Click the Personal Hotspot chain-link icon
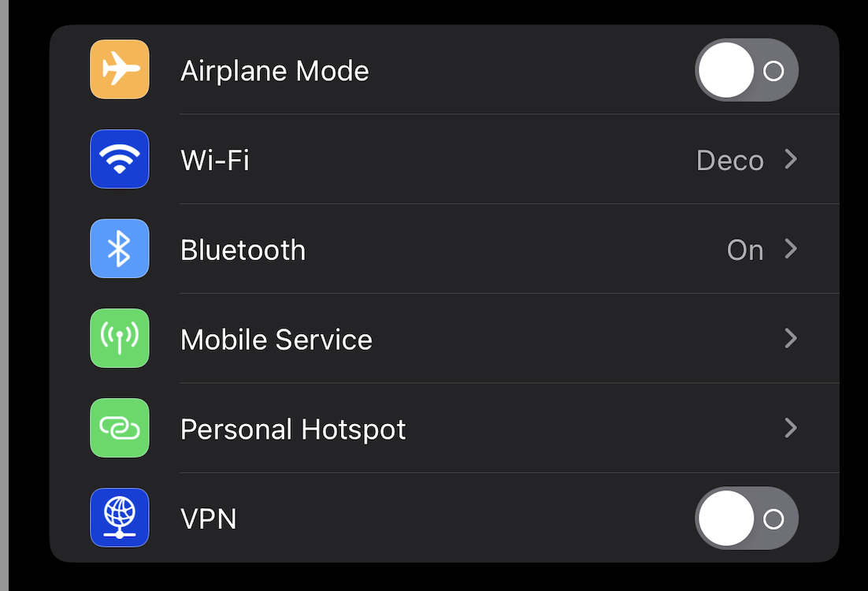The width and height of the screenshot is (868, 591). pos(120,428)
